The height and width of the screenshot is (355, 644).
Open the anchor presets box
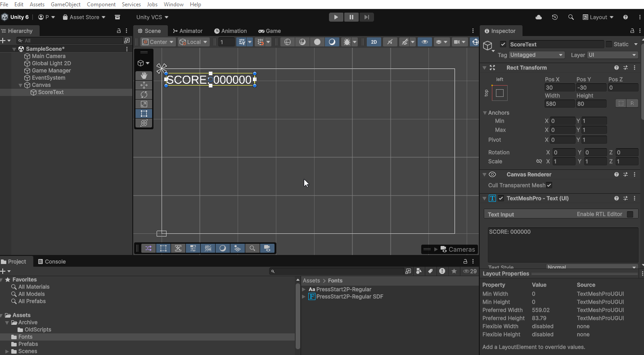pyautogui.click(x=500, y=93)
